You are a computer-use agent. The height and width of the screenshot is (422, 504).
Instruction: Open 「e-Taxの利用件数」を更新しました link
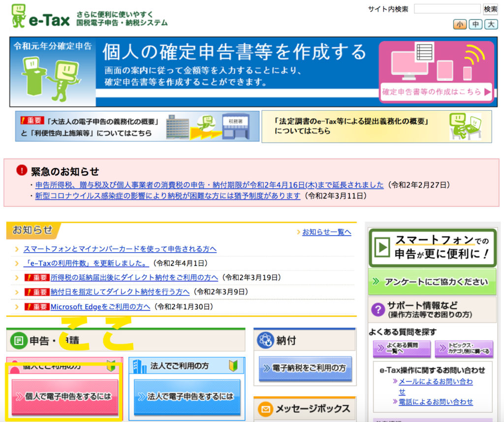[x=86, y=263]
